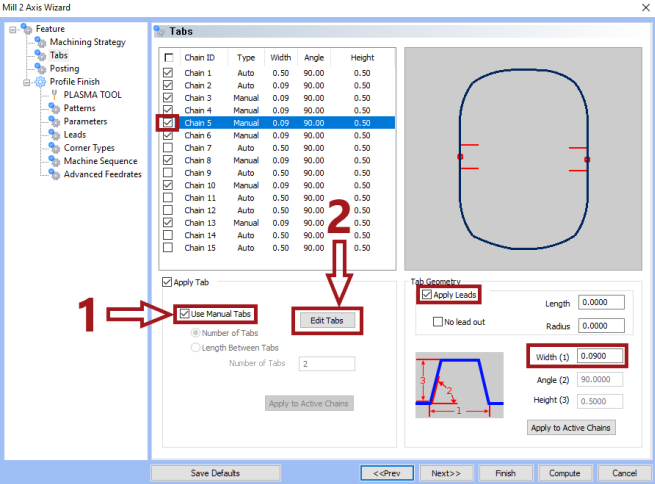Click the Feature node gear icon
This screenshot has width=655, height=484.
point(26,28)
